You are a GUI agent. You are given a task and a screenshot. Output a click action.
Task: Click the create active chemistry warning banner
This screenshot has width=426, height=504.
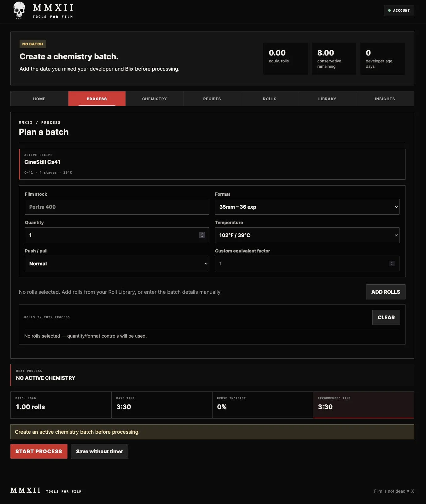pos(212,432)
